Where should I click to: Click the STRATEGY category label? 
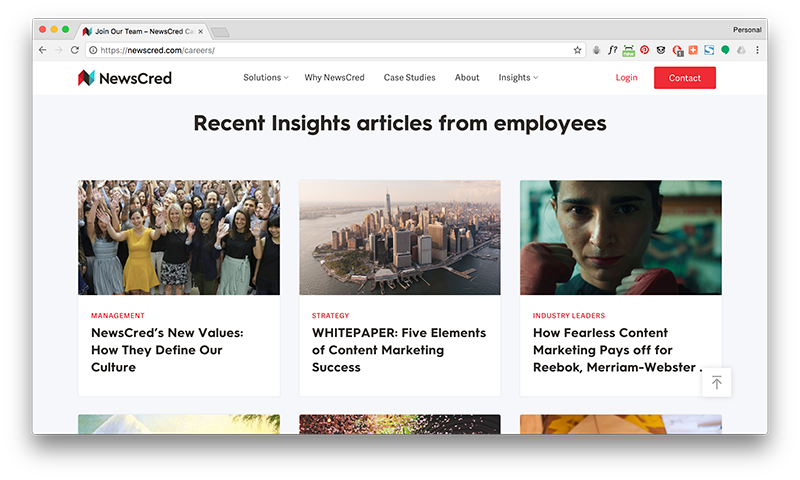click(x=331, y=315)
